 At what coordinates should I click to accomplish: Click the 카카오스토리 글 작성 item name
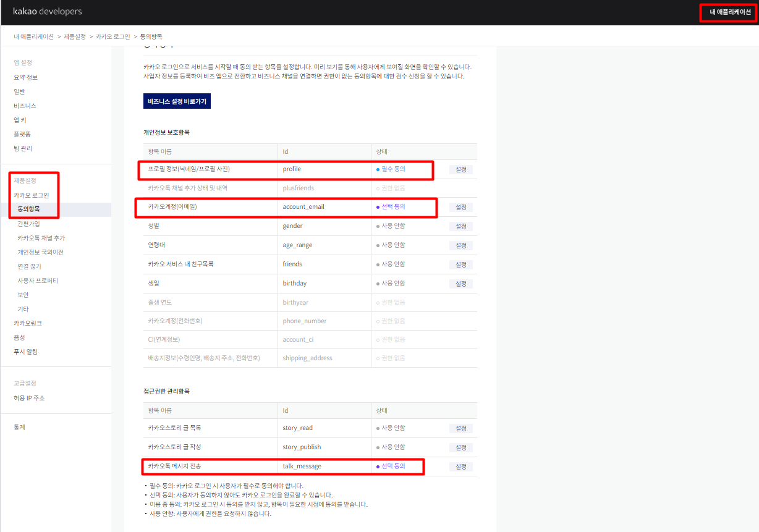(174, 447)
